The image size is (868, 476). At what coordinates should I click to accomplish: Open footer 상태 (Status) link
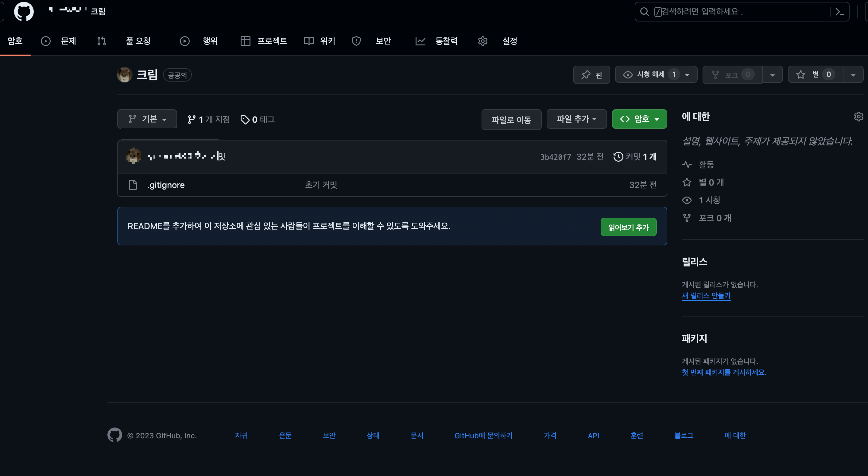click(x=373, y=435)
